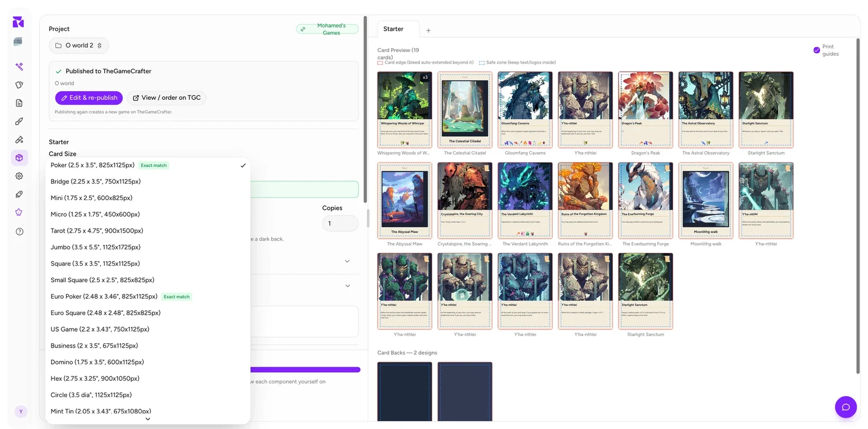Click the right panel vertical scrollbar
This screenshot has height=429, width=868.
[x=858, y=206]
